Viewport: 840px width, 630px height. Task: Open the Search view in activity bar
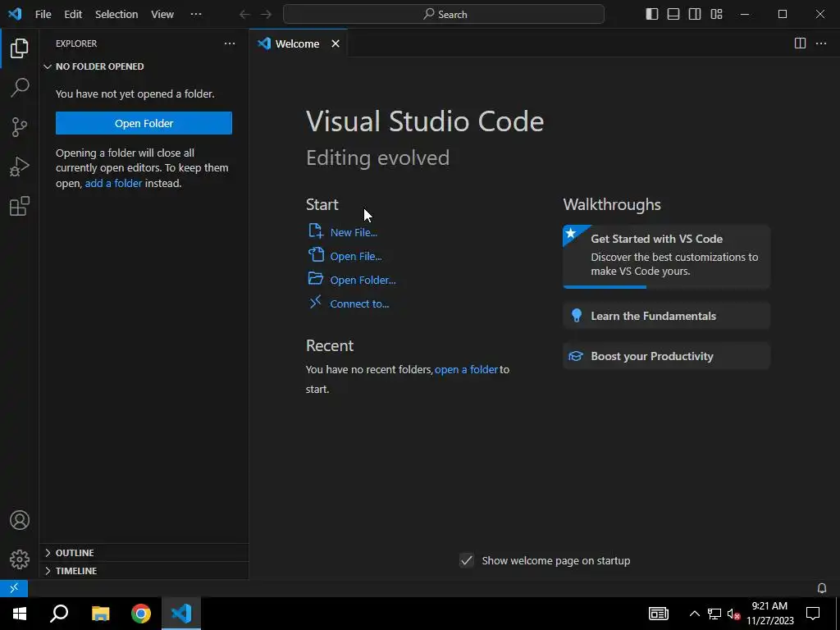tap(20, 87)
